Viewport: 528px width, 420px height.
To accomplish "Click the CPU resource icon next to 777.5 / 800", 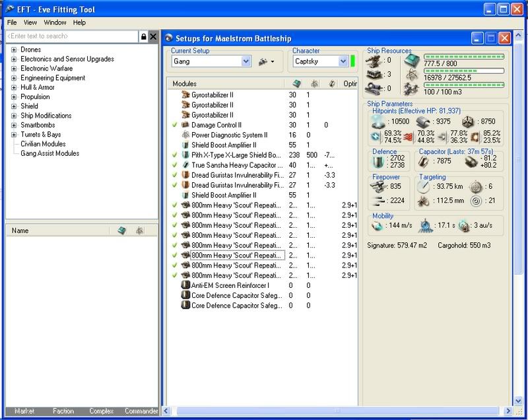I will coord(412,60).
